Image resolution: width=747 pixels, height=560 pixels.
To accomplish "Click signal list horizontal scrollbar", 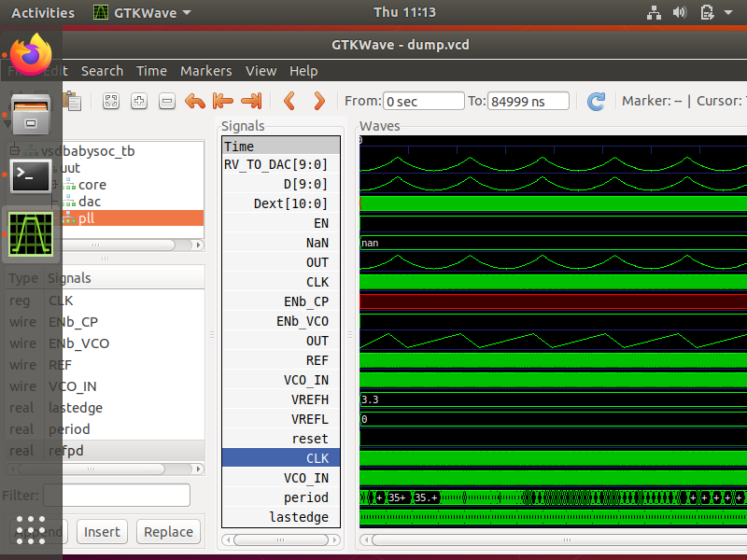I will 91,469.
